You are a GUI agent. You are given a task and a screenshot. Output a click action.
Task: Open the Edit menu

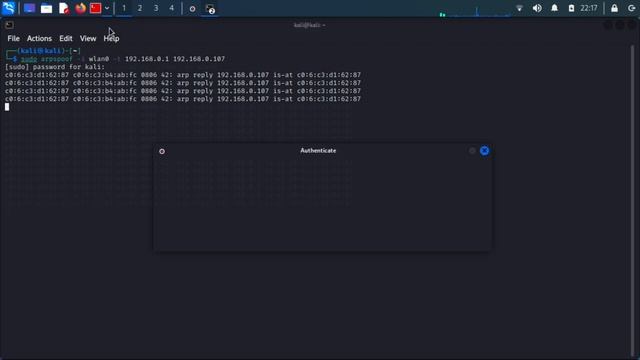(66, 38)
